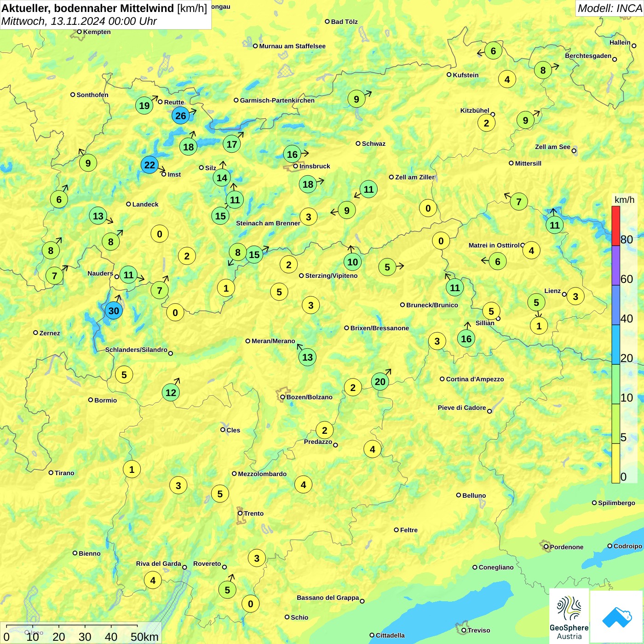Click the yellow 0–5 km/h legend color

(615, 463)
